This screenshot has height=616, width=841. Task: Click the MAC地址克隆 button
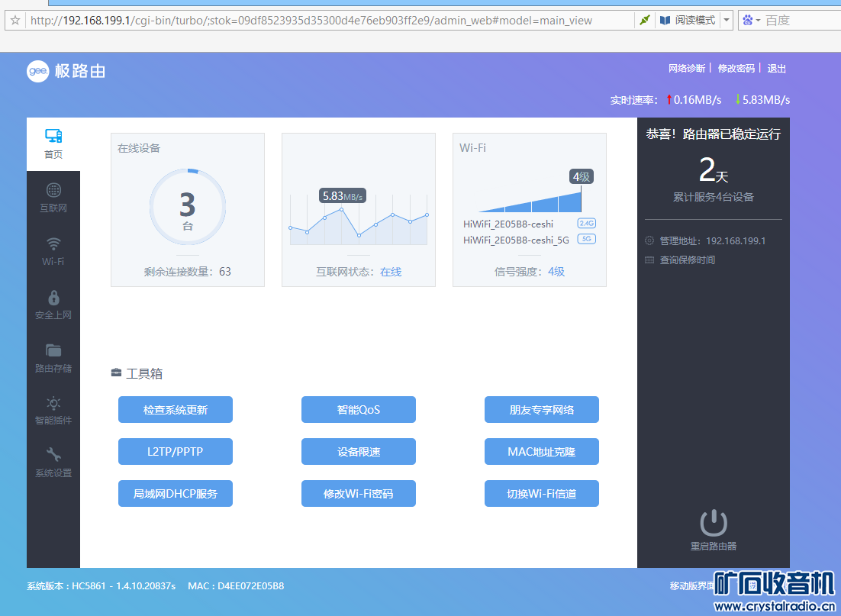point(542,452)
